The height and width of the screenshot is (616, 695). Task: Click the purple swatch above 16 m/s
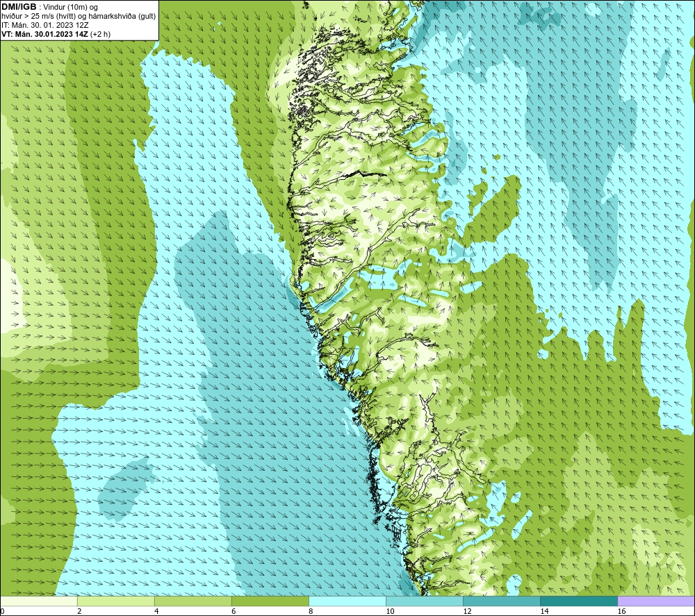click(656, 601)
